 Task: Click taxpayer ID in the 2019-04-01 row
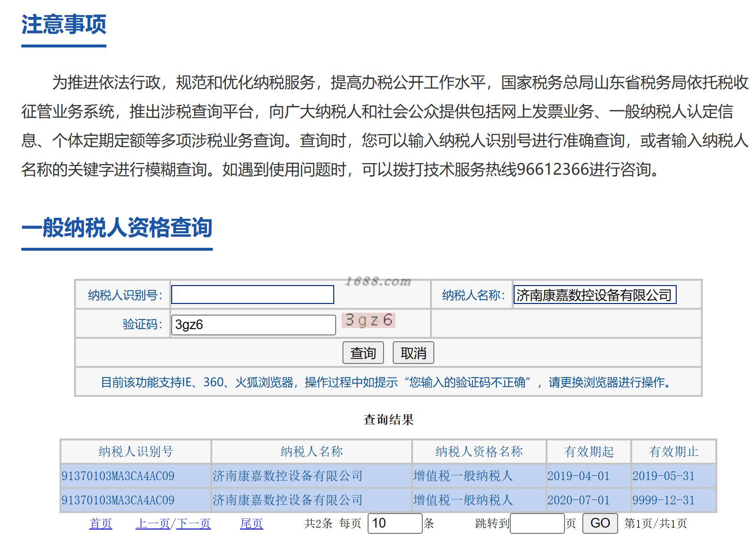118,476
